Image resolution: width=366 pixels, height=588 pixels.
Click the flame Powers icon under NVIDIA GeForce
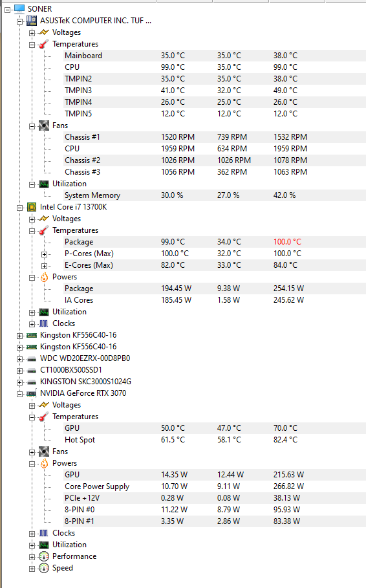pyautogui.click(x=44, y=463)
